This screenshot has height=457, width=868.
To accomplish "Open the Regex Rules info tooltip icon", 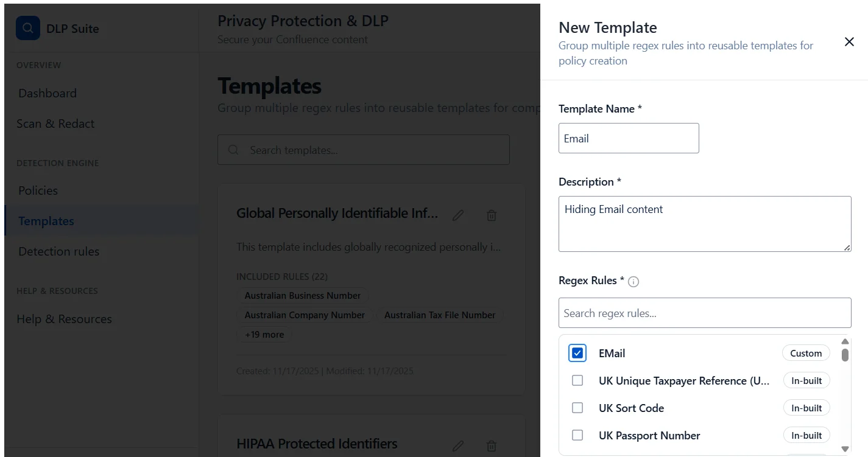I will (633, 281).
